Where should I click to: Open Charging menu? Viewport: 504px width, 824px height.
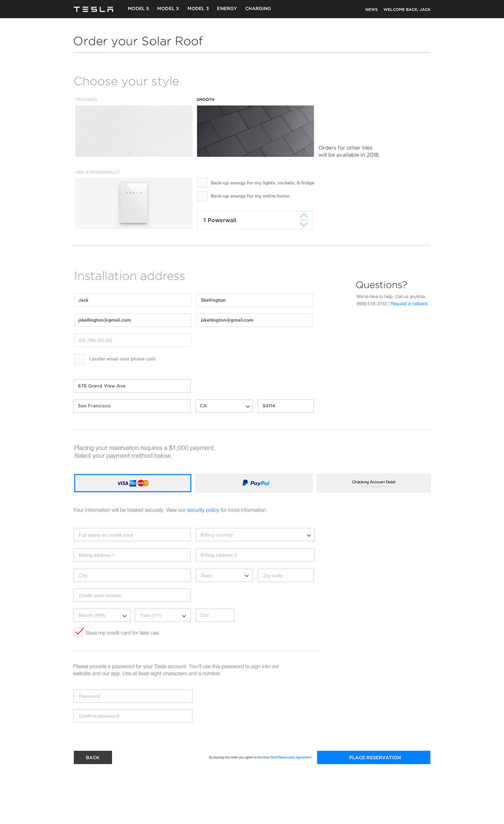258,8
